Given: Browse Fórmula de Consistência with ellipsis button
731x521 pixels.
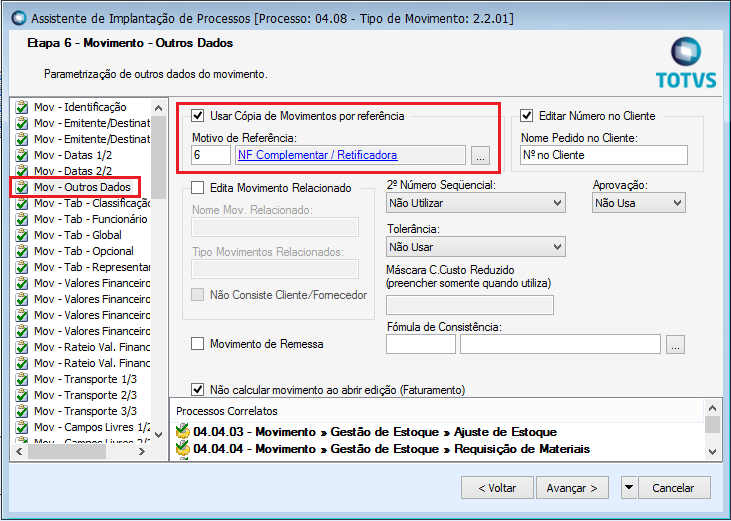Looking at the screenshot, I should pyautogui.click(x=675, y=344).
